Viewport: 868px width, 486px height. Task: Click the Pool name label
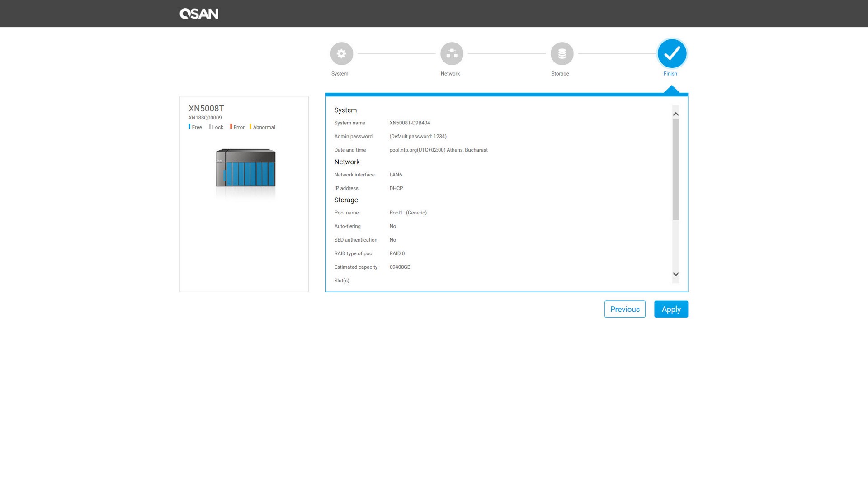tap(346, 213)
